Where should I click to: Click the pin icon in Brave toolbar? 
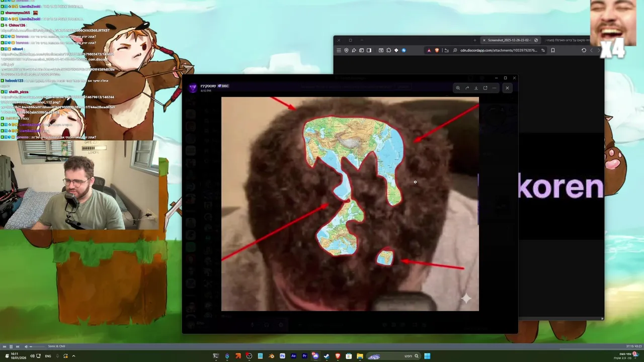pyautogui.click(x=354, y=50)
